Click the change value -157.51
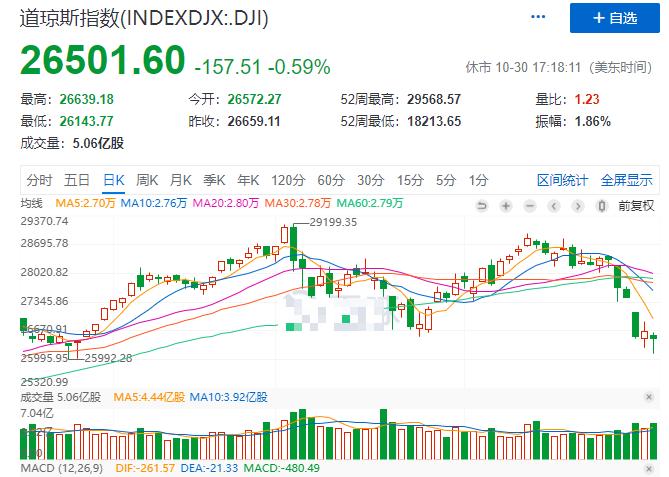This screenshot has height=477, width=669. 227,67
